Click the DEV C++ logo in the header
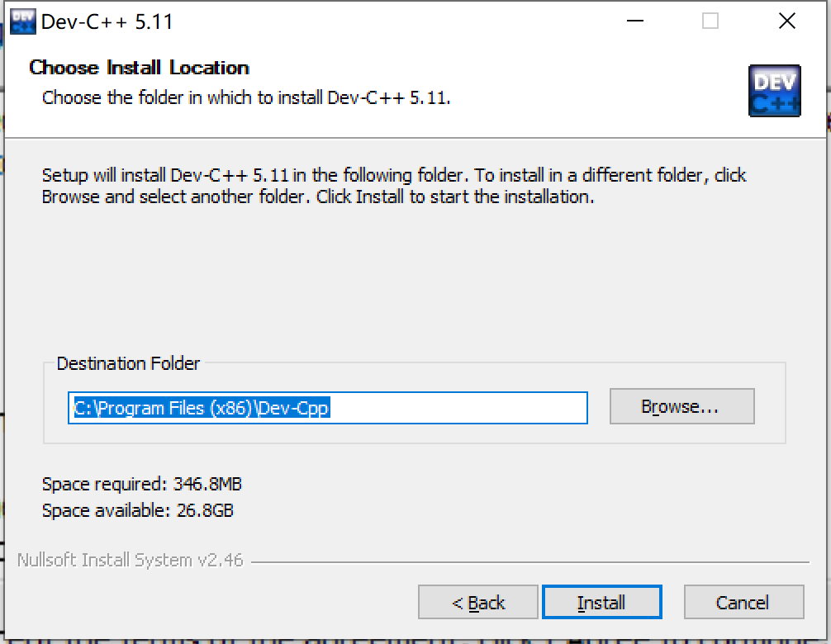831x644 pixels. [x=774, y=91]
